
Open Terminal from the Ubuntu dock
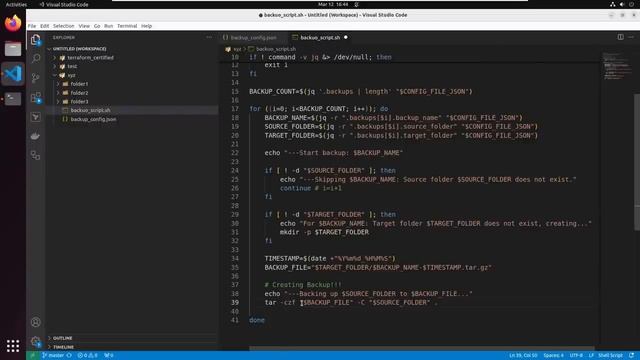point(13,99)
